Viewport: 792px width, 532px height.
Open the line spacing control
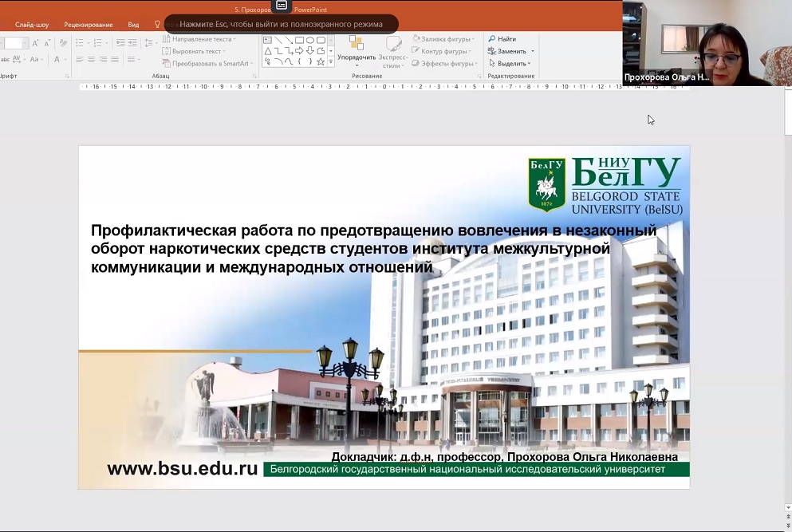(148, 43)
